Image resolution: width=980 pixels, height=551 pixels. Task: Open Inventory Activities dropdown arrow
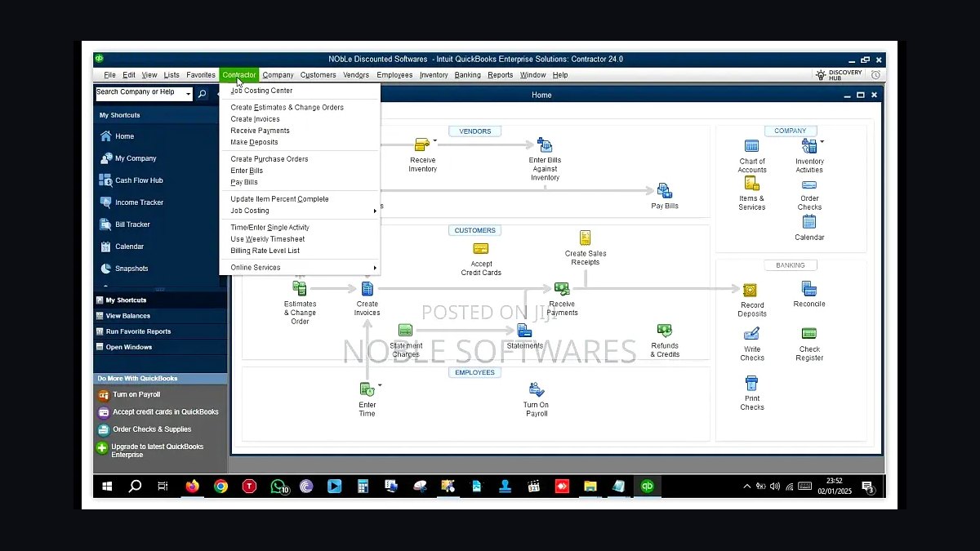pos(822,142)
